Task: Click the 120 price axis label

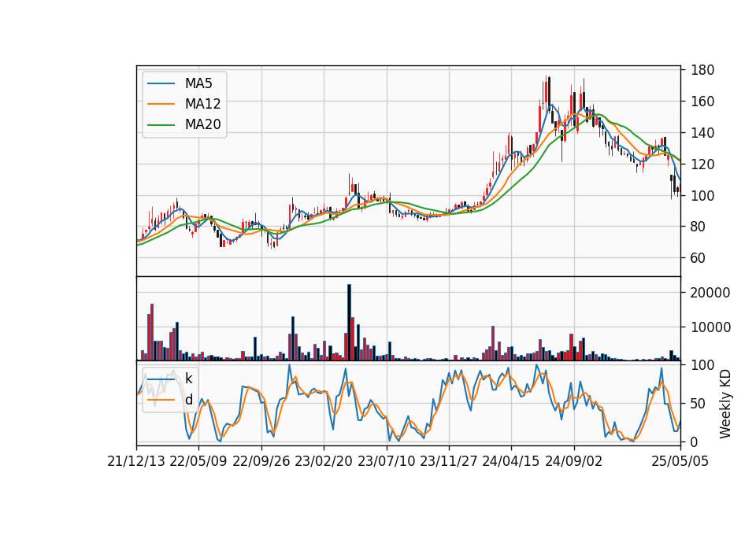Action: click(702, 164)
